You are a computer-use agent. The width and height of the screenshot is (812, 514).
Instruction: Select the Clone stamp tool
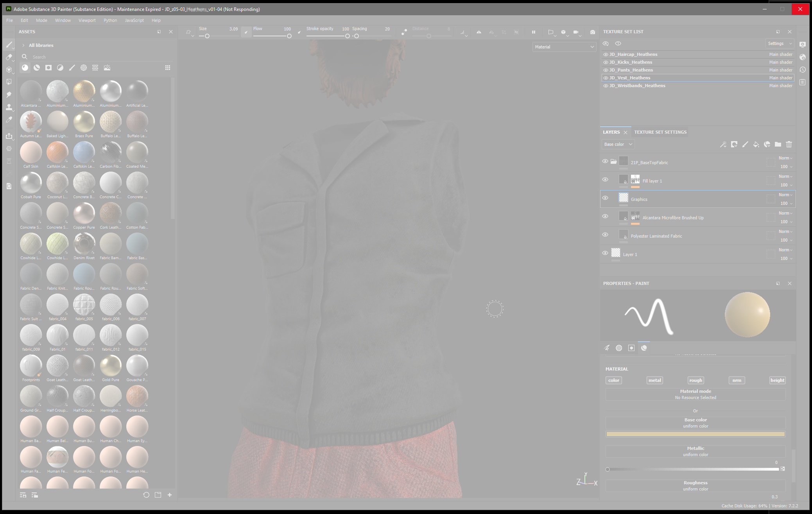9,107
